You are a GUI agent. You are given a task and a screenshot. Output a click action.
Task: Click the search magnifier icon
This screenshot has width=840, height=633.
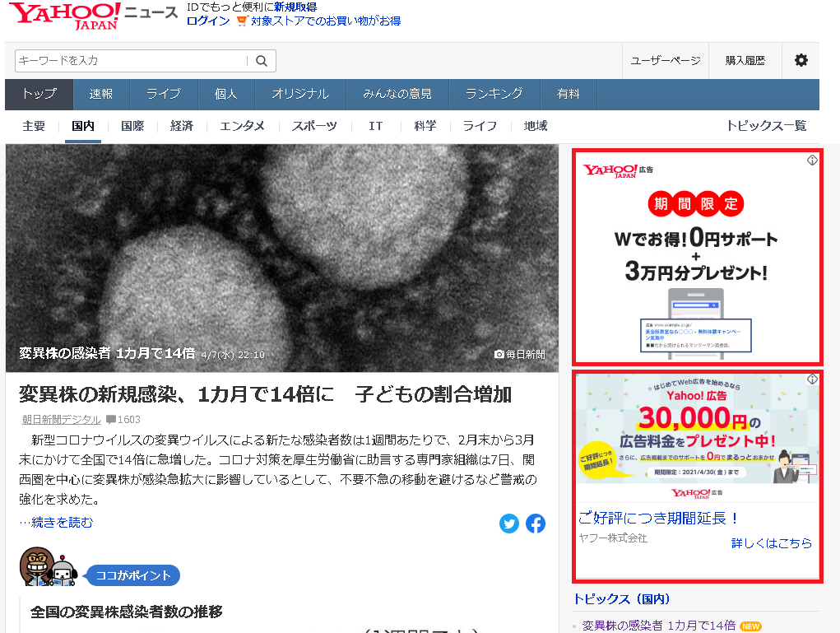[262, 61]
